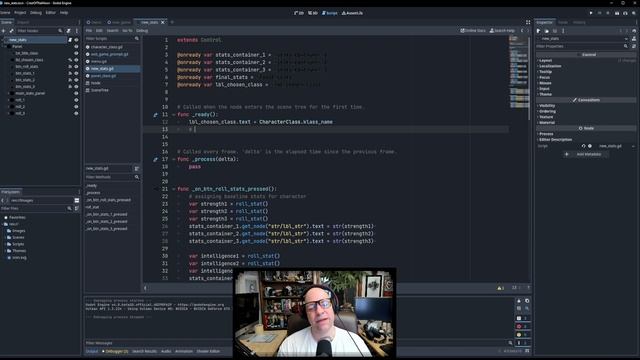Click the instance child scene link icon
This screenshot has height=360, width=640.
point(11,31)
